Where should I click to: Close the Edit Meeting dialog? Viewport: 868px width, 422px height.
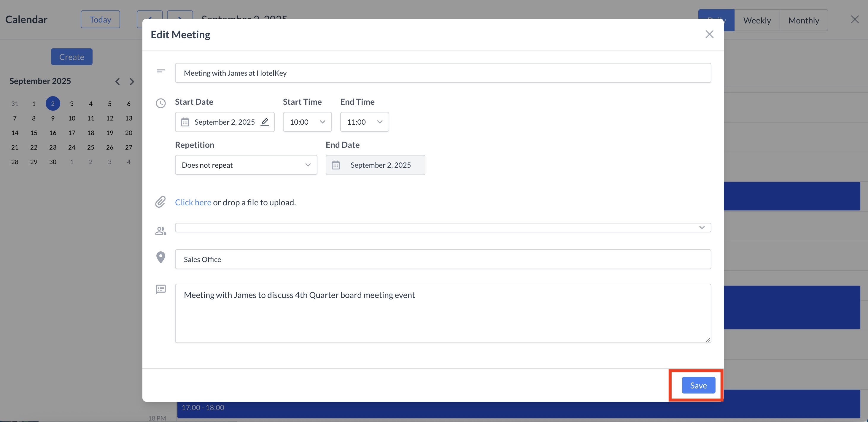coord(709,34)
